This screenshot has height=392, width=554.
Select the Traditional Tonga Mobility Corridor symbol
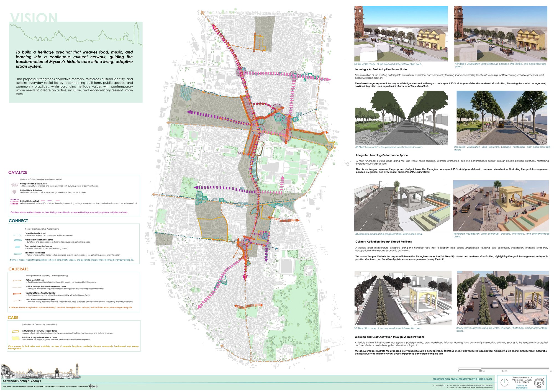click(17, 293)
